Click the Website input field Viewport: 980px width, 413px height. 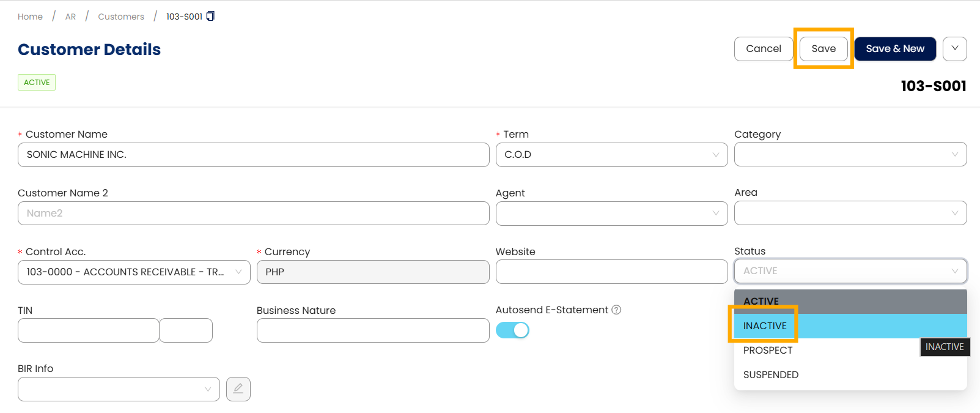[611, 272]
